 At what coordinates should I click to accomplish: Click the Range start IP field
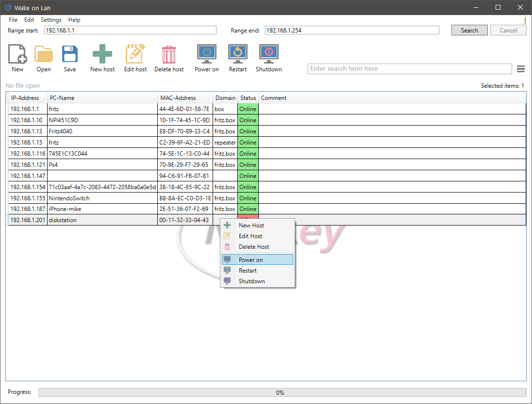[130, 30]
